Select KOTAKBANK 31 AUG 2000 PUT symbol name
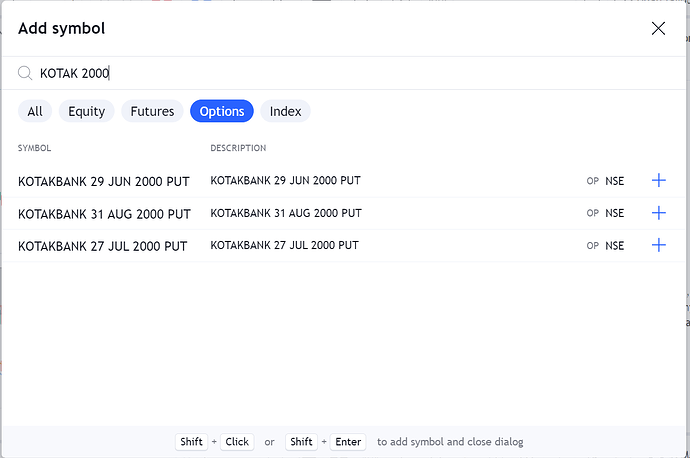This screenshot has width=690, height=458. click(x=104, y=214)
